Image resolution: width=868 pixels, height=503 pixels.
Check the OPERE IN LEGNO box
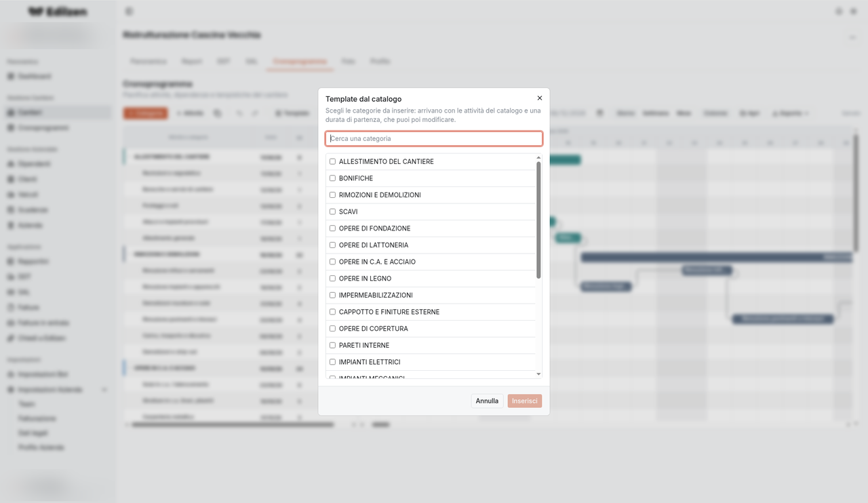(332, 279)
